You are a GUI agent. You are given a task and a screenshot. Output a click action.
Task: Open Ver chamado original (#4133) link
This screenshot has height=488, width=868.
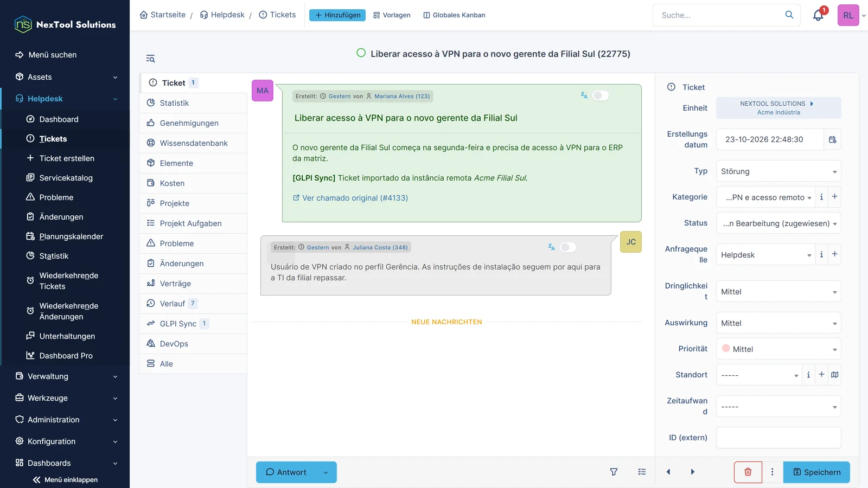[x=350, y=198]
